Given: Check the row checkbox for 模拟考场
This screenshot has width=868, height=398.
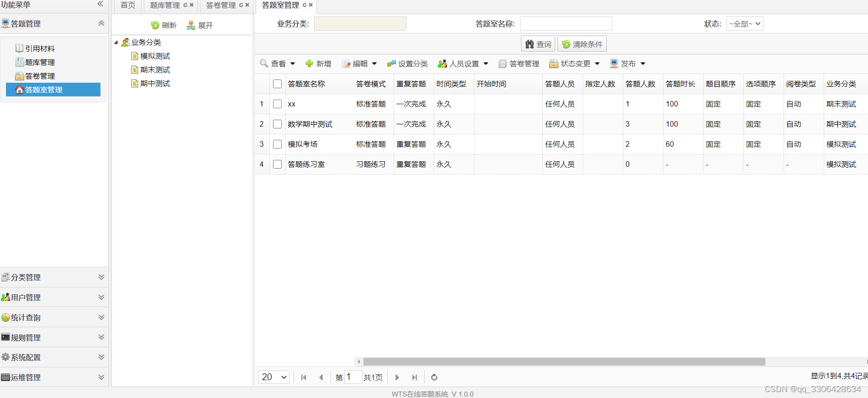Looking at the screenshot, I should pyautogui.click(x=277, y=144).
